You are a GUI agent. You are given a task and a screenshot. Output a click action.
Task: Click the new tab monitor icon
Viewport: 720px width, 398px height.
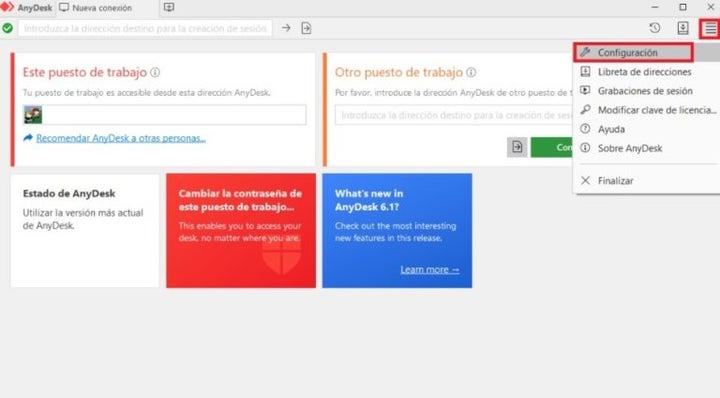tap(169, 7)
